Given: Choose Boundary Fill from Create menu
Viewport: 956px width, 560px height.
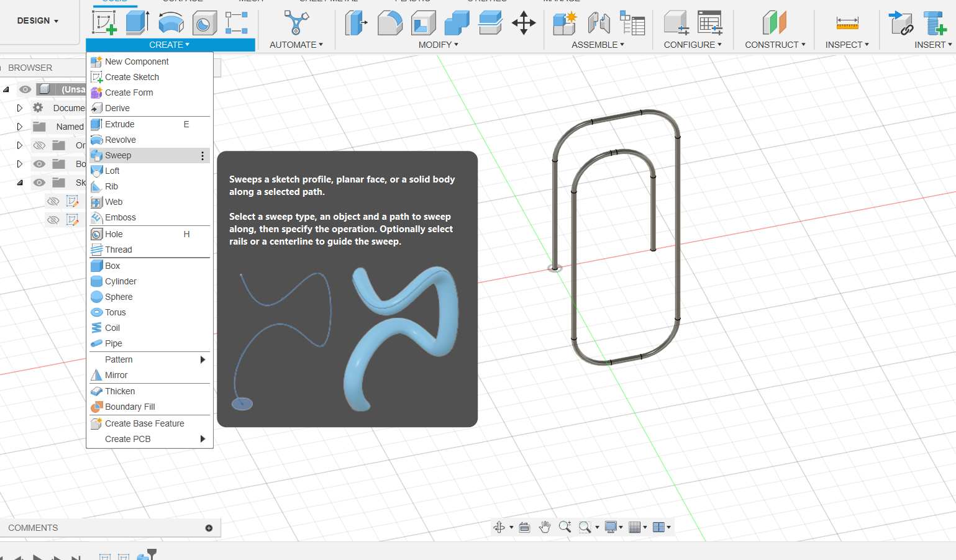Looking at the screenshot, I should point(150,407).
